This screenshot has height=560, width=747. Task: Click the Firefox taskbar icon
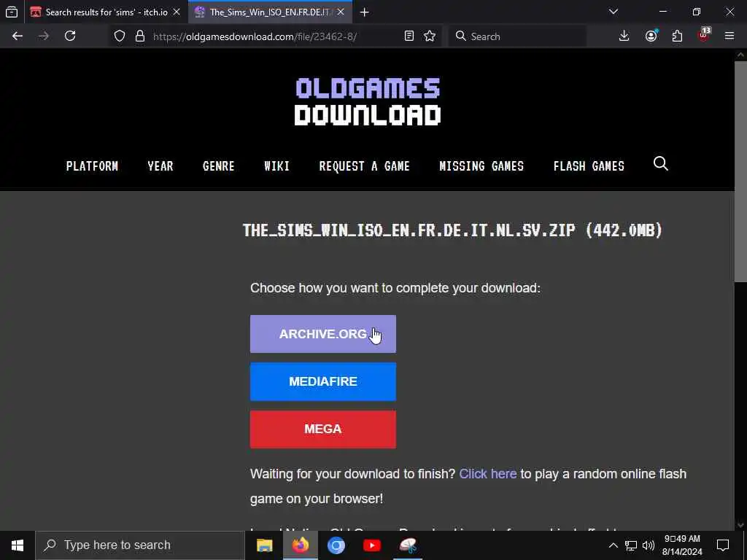[x=300, y=545]
